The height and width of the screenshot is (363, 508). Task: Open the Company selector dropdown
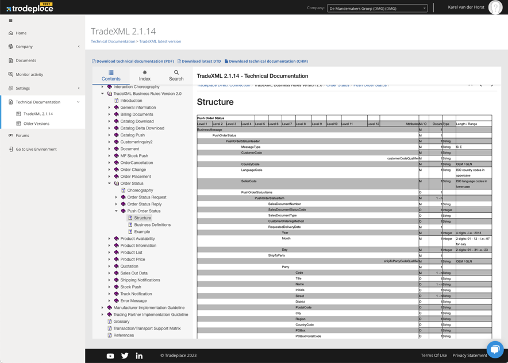(x=377, y=8)
